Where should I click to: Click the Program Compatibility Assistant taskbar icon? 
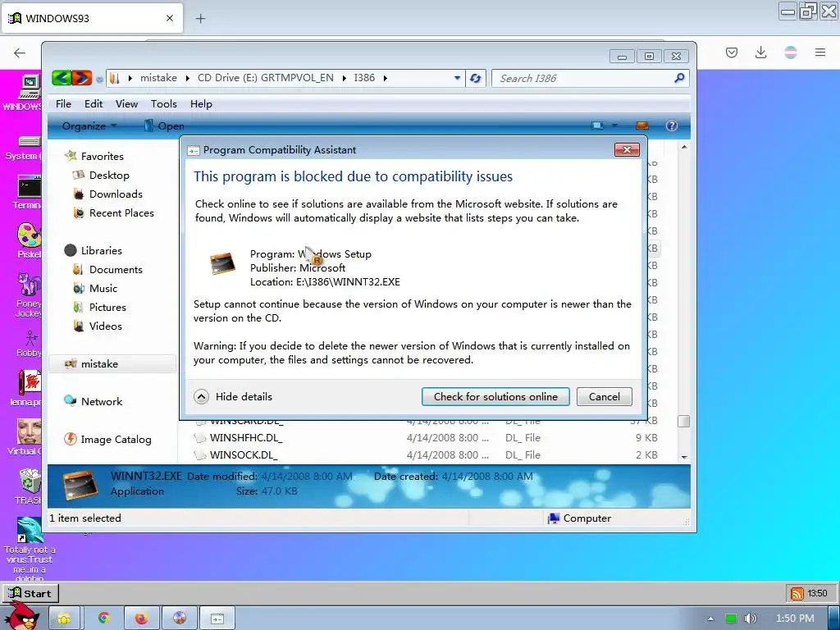pos(217,619)
